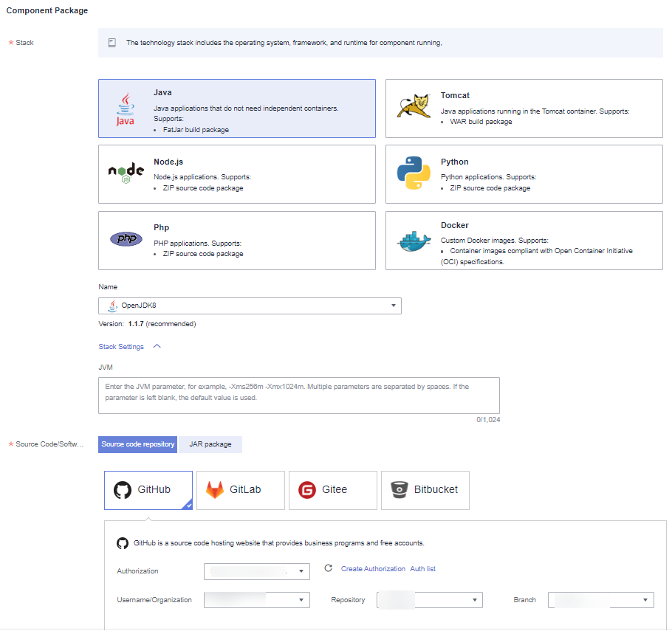Click the document icon in stack info banner
Image resolution: width=672 pixels, height=631 pixels.
coord(112,43)
